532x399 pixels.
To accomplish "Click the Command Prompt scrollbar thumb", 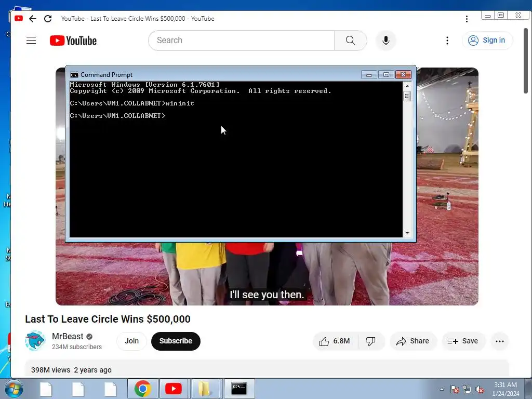I will pyautogui.click(x=407, y=96).
